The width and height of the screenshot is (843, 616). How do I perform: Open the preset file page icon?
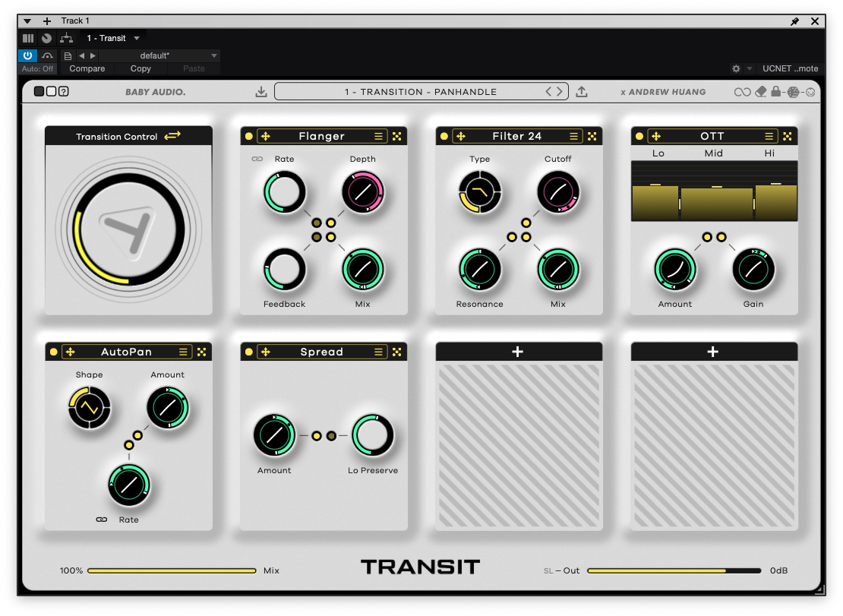click(x=68, y=56)
